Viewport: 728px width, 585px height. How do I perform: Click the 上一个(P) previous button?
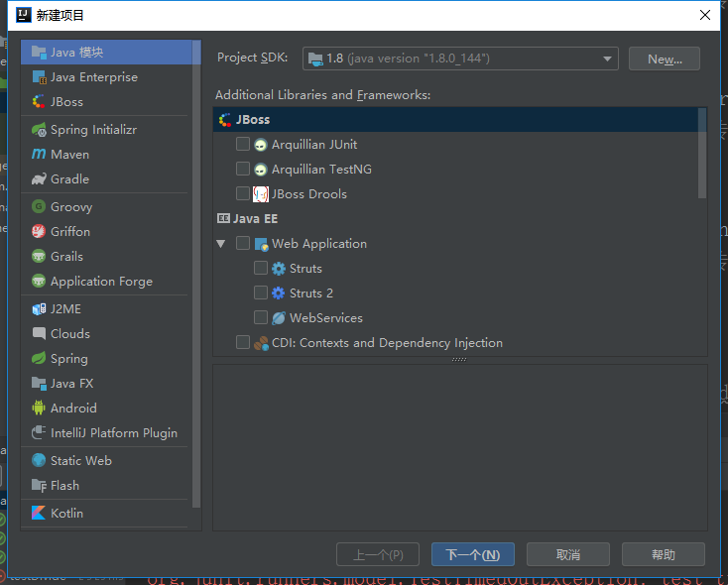pyautogui.click(x=378, y=554)
